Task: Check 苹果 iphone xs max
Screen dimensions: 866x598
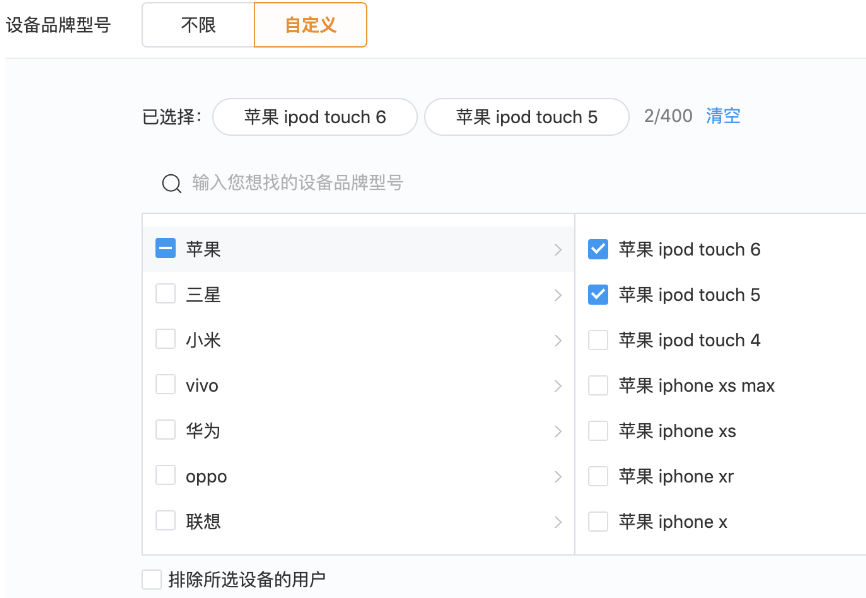Action: [x=597, y=385]
